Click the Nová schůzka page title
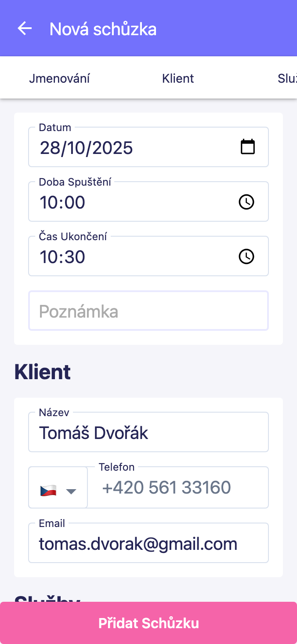This screenshot has width=297, height=644. point(103,29)
